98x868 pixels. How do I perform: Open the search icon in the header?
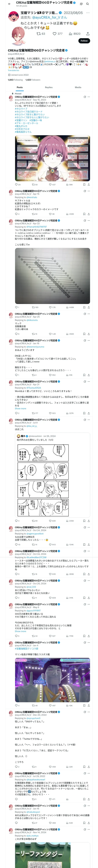pos(88,4)
